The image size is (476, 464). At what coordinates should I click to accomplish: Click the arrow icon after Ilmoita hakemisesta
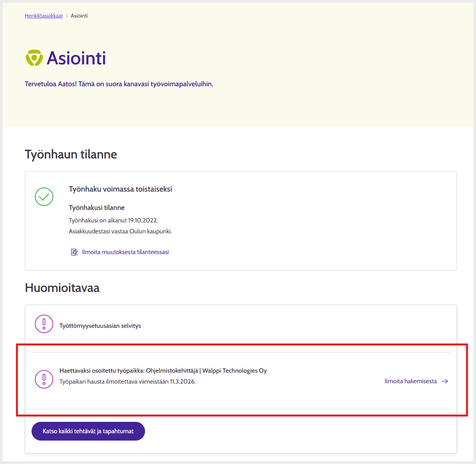click(445, 381)
